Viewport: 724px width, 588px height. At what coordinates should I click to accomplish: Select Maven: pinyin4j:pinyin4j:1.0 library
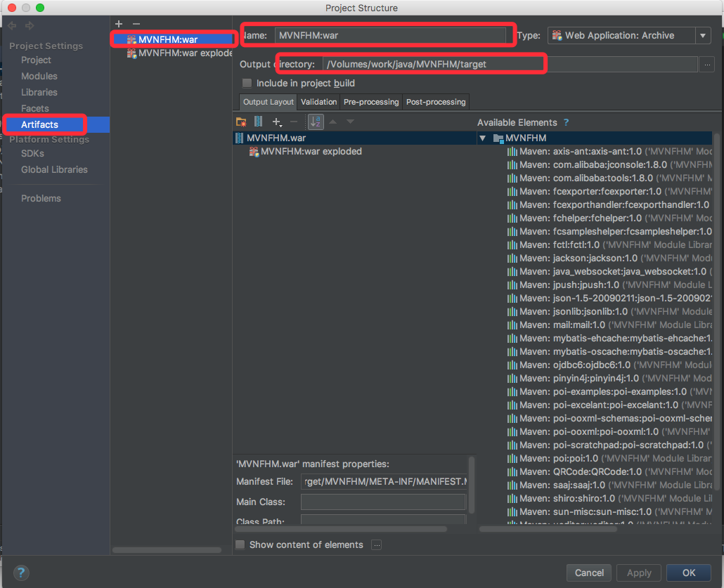pos(609,379)
